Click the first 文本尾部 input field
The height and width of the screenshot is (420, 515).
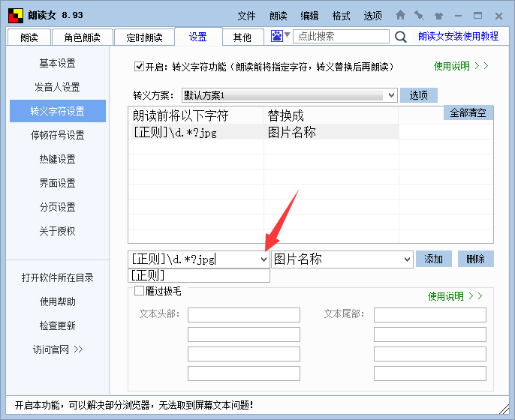click(x=430, y=315)
